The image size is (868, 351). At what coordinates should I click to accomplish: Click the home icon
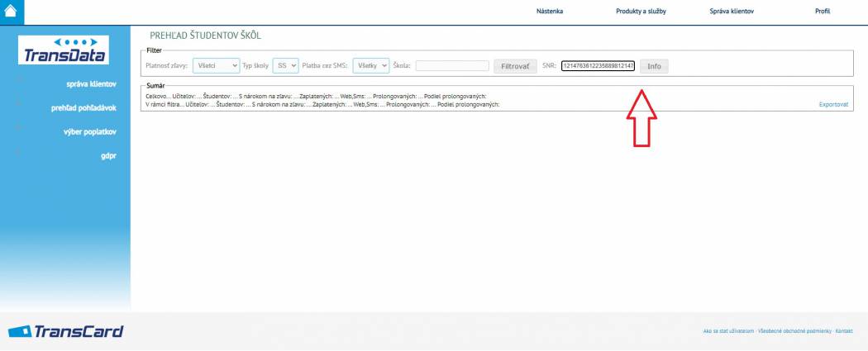(11, 11)
